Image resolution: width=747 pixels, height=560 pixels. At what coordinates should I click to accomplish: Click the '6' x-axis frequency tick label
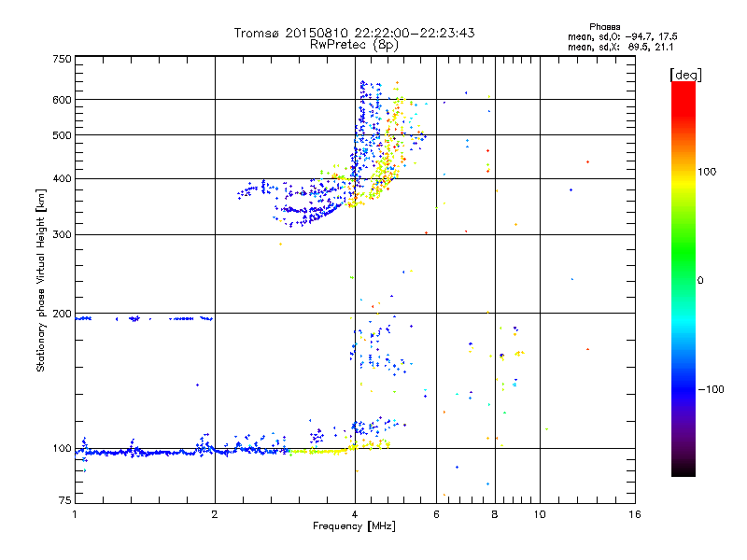[x=436, y=514]
